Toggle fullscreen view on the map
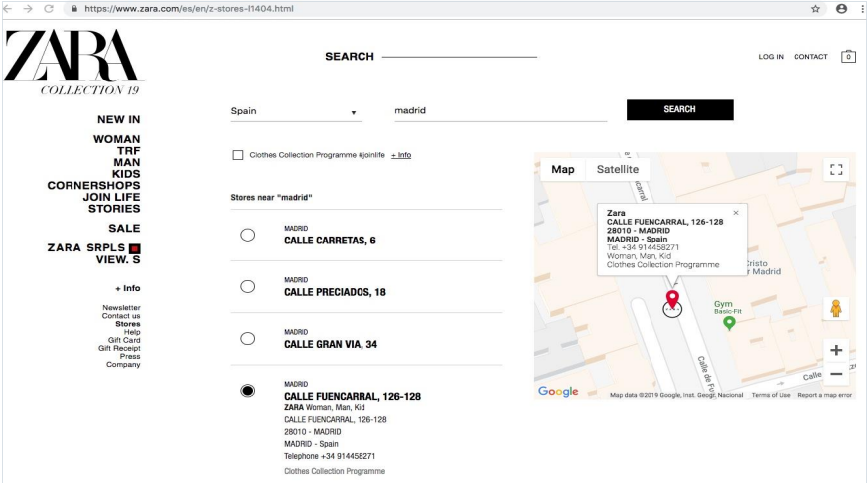Viewport: 868px width, 483px height. pos(836,170)
